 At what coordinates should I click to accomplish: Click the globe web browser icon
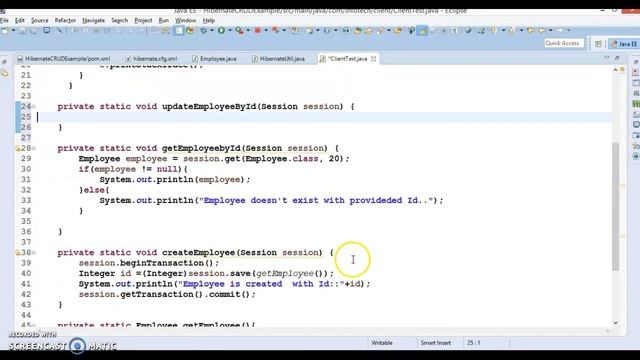[468, 31]
